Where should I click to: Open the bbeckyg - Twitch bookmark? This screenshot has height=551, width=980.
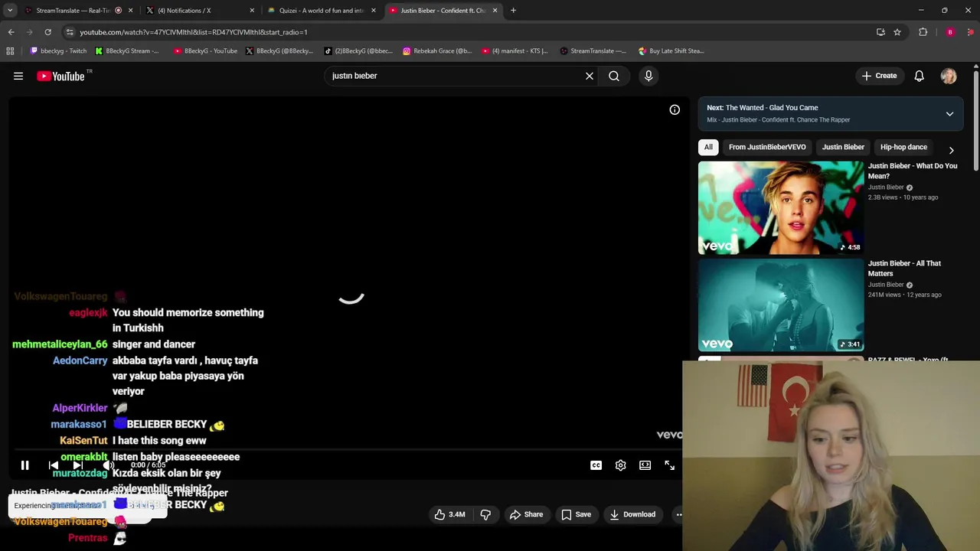click(x=58, y=51)
